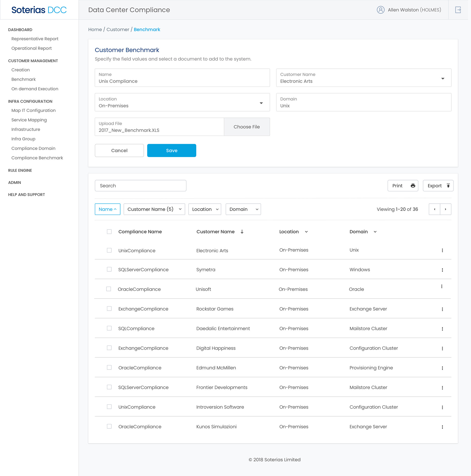Open the Customer Name (5) filter

154,209
